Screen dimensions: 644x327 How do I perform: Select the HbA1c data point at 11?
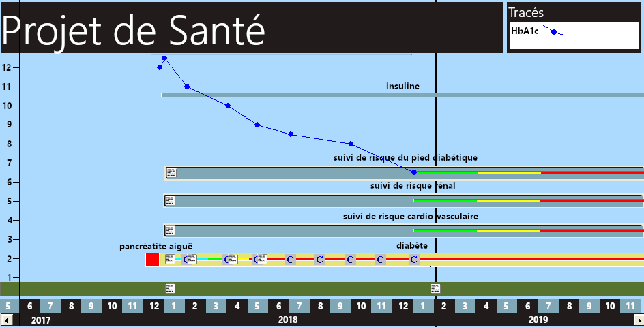187,87
